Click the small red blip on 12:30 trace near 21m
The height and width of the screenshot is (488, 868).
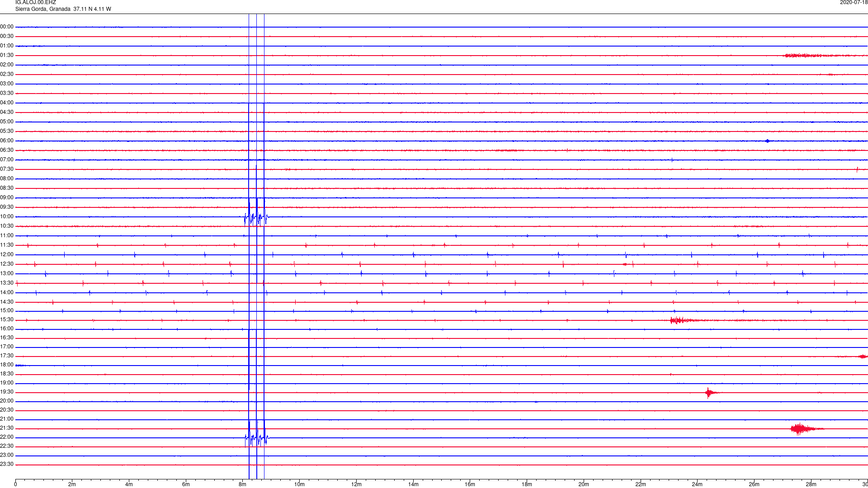(x=625, y=264)
